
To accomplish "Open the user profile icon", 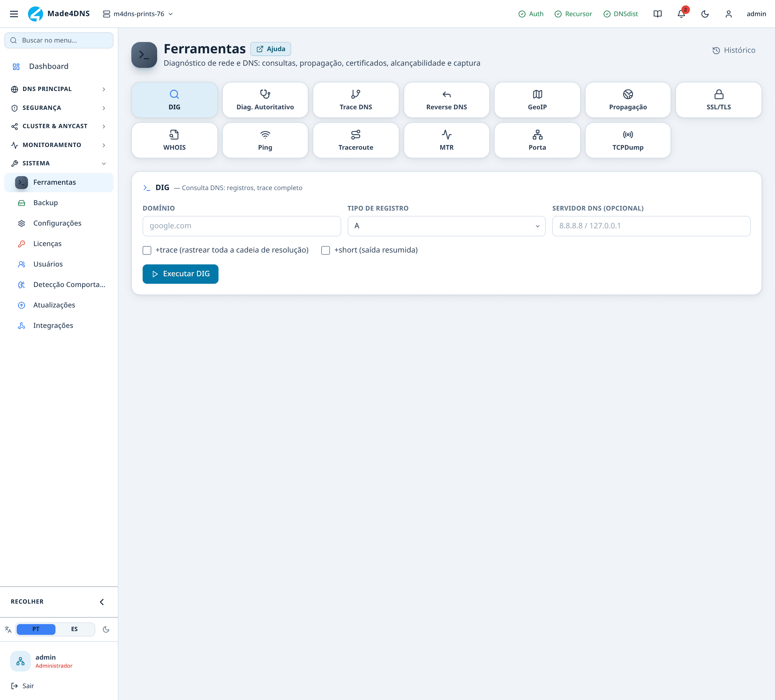I will point(728,14).
